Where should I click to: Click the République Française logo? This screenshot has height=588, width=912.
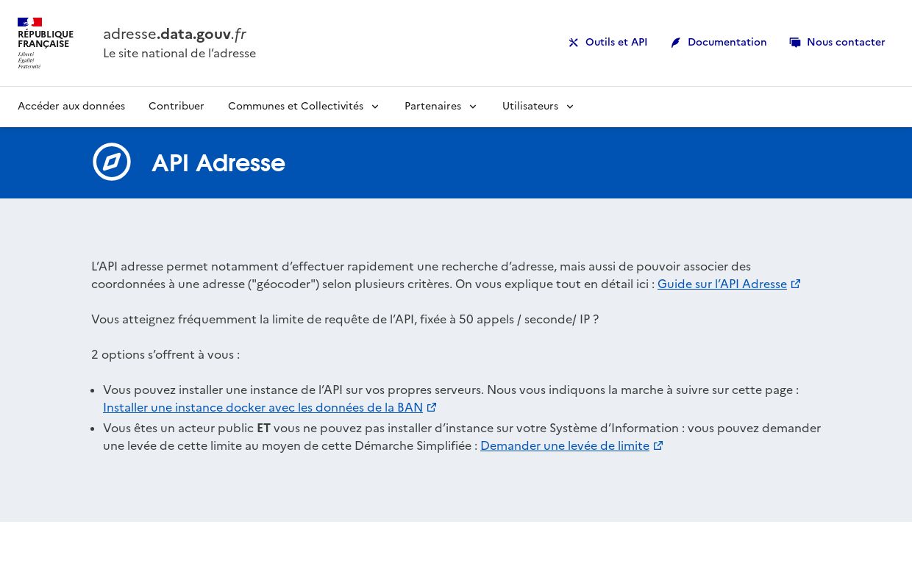click(x=45, y=43)
